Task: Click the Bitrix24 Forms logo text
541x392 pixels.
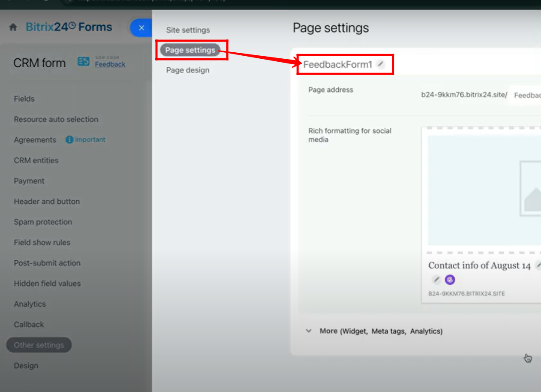Action: tap(69, 27)
